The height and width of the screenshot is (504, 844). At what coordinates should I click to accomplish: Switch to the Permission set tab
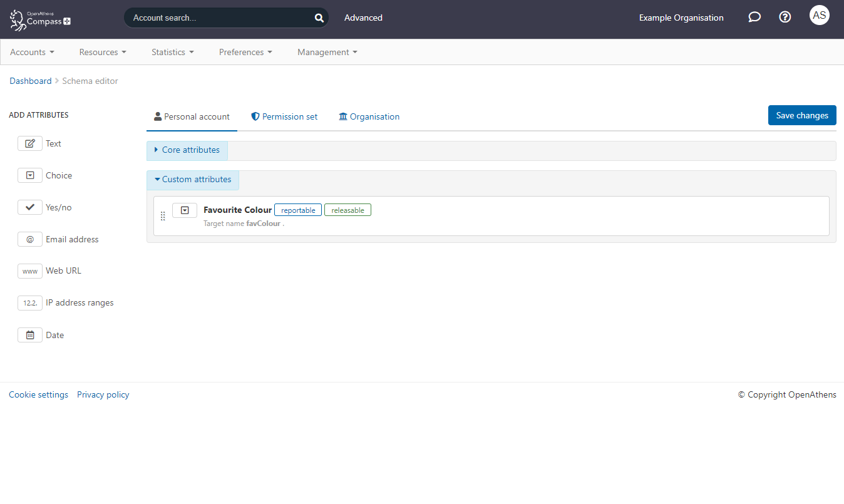(284, 116)
